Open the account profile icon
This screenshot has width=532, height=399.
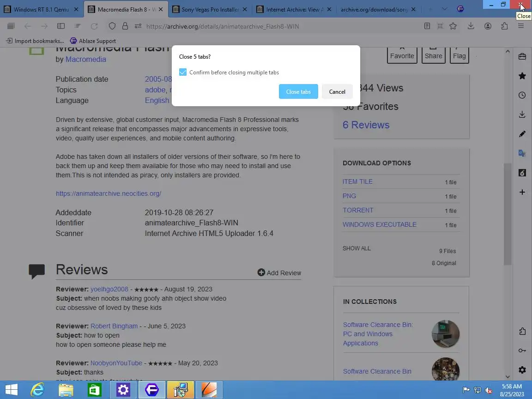pyautogui.click(x=488, y=26)
